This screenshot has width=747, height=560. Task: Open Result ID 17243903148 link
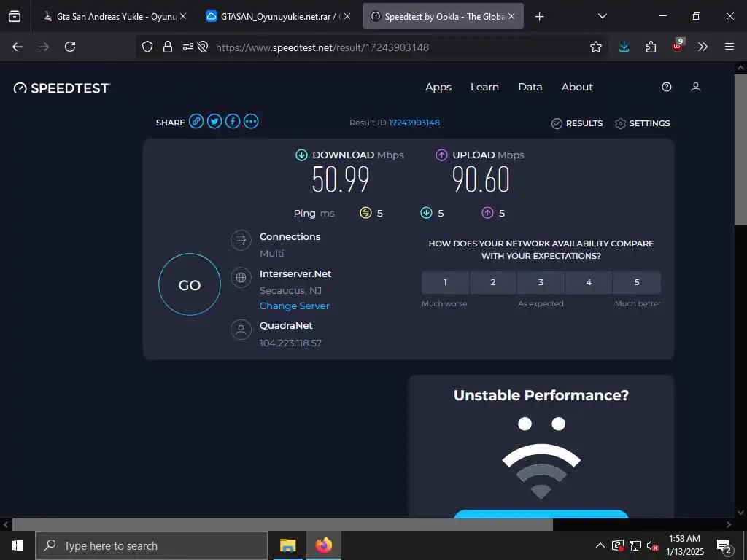pos(414,122)
